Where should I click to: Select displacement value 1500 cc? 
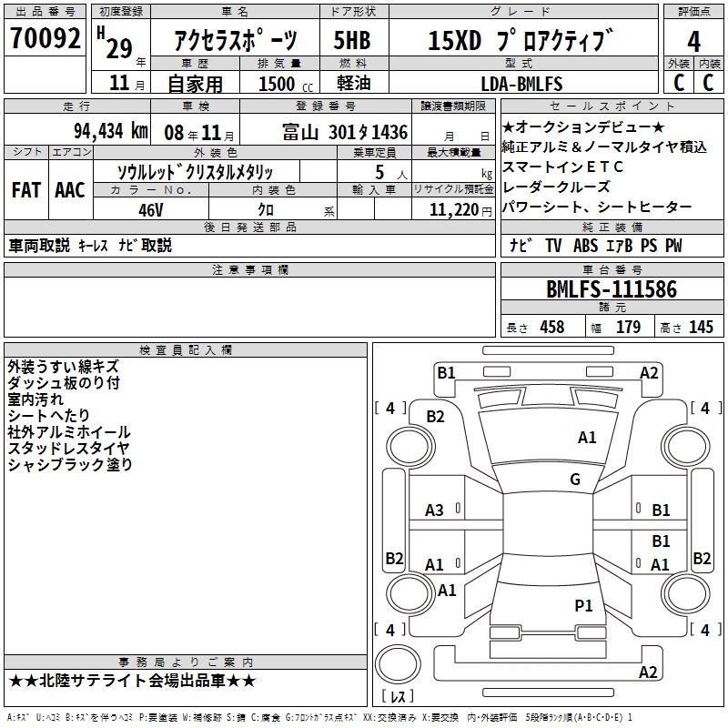pos(285,84)
